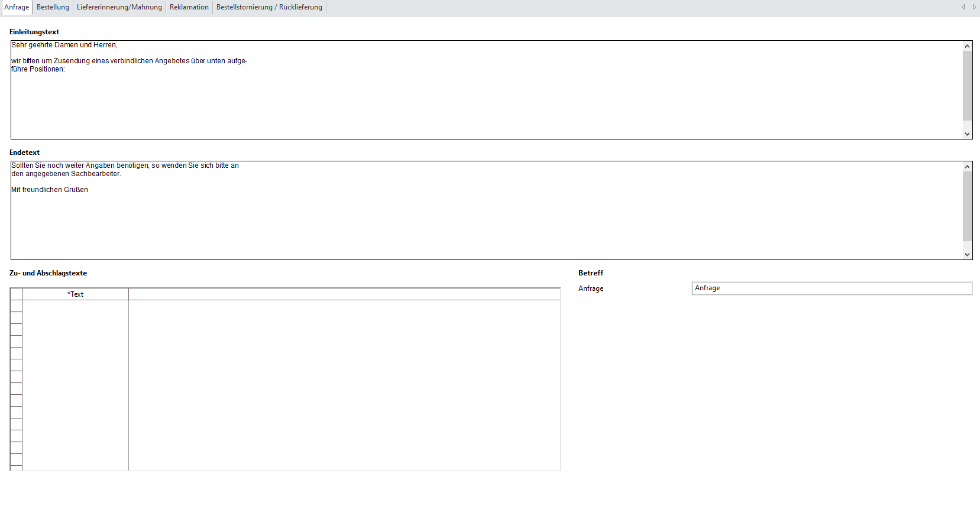Open the Liefererinnerung/Mahnung tab
980x529 pixels.
coord(119,7)
